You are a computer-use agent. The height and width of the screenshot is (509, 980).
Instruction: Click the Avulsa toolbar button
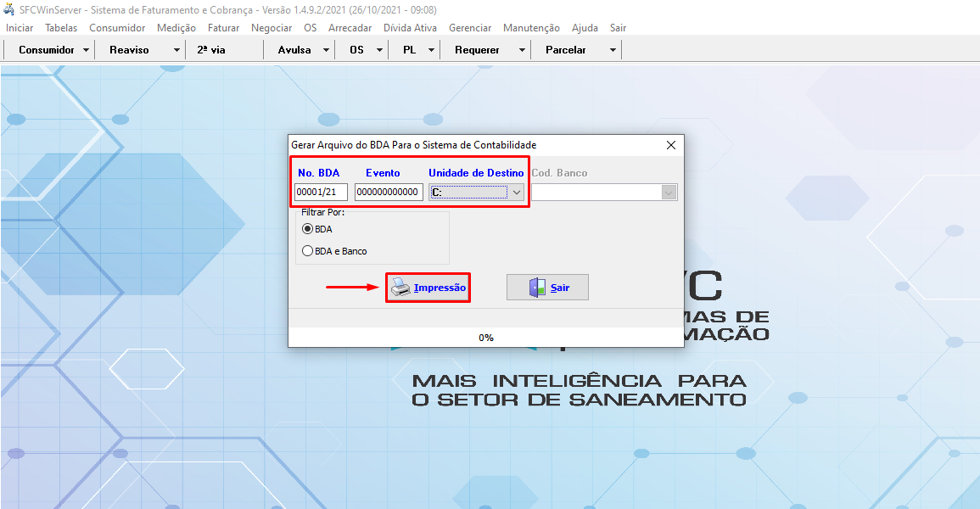pos(294,50)
